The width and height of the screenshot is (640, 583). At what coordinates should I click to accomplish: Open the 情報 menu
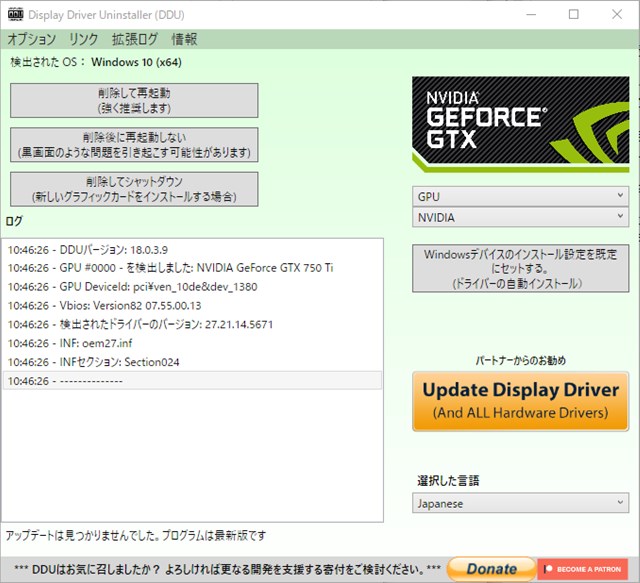click(184, 39)
